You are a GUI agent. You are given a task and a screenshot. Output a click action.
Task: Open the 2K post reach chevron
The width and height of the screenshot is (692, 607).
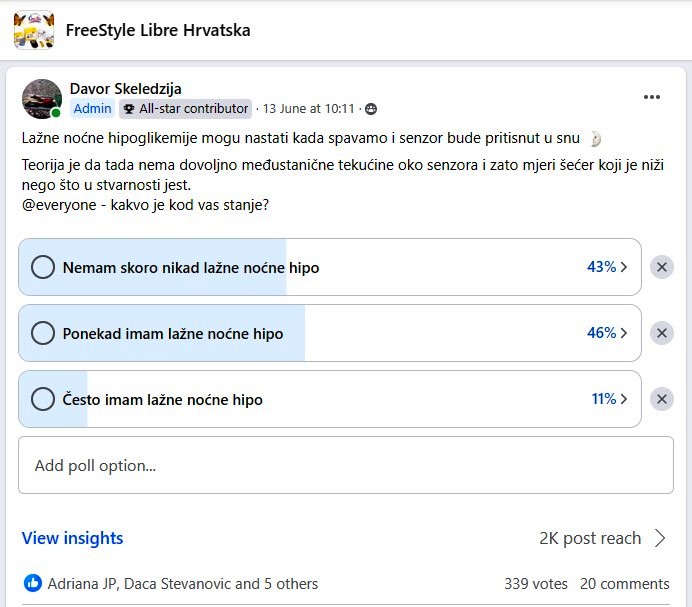tap(660, 538)
